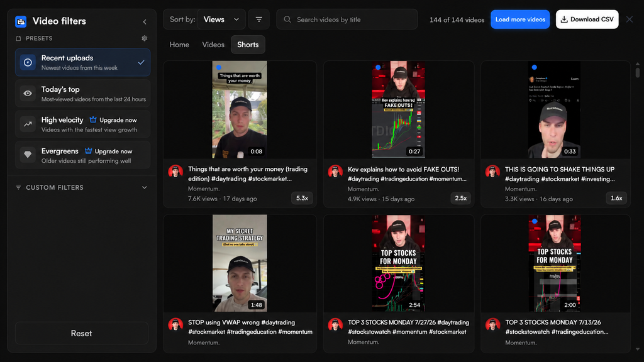Switch to the Home tab
Screen dimensions: 644x362
point(179,45)
